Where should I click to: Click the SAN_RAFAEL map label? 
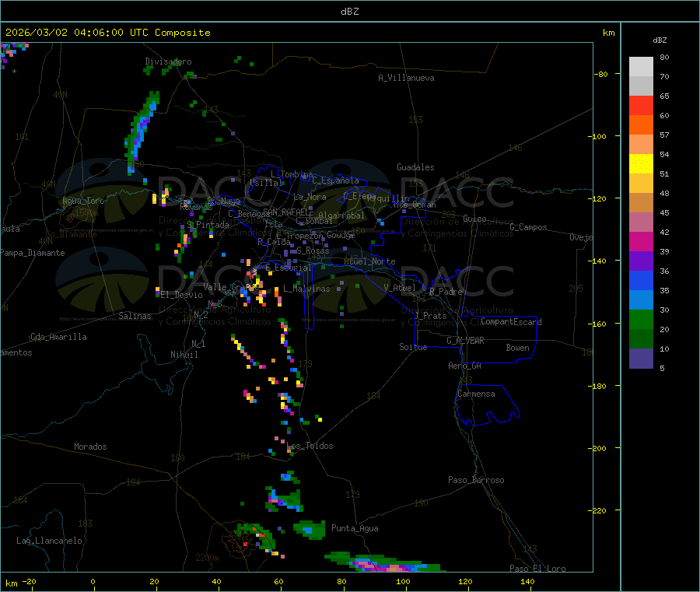pos(288,212)
